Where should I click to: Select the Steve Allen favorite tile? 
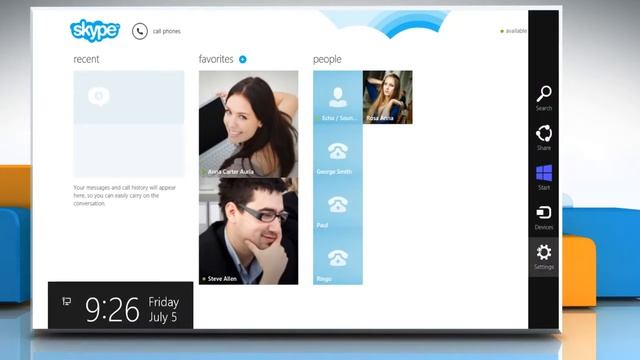point(249,231)
